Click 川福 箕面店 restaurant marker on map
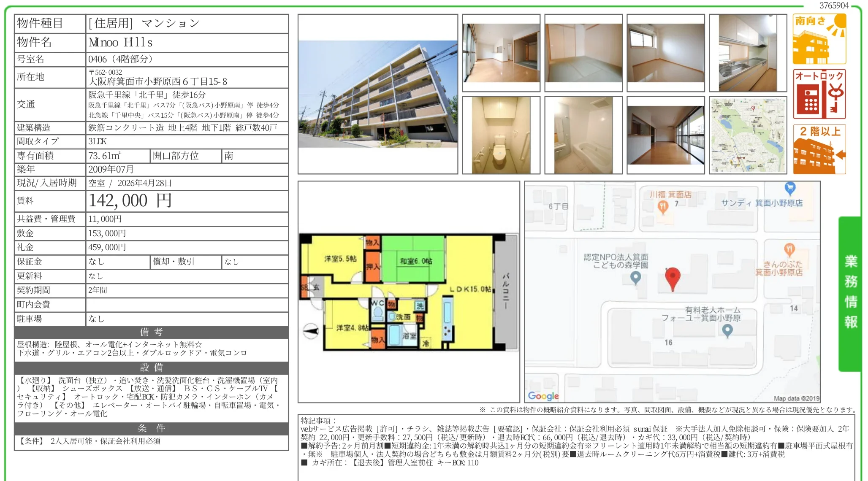The image size is (868, 481). click(x=663, y=206)
